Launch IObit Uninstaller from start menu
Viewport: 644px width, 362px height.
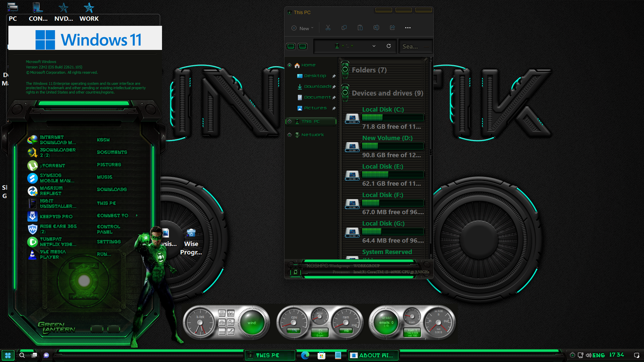pos(52,204)
